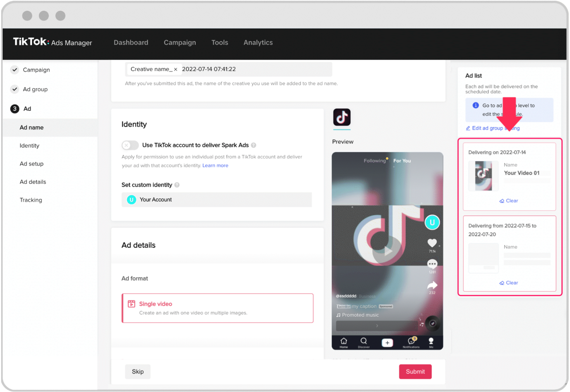Click the ad name input field

pyautogui.click(x=228, y=69)
